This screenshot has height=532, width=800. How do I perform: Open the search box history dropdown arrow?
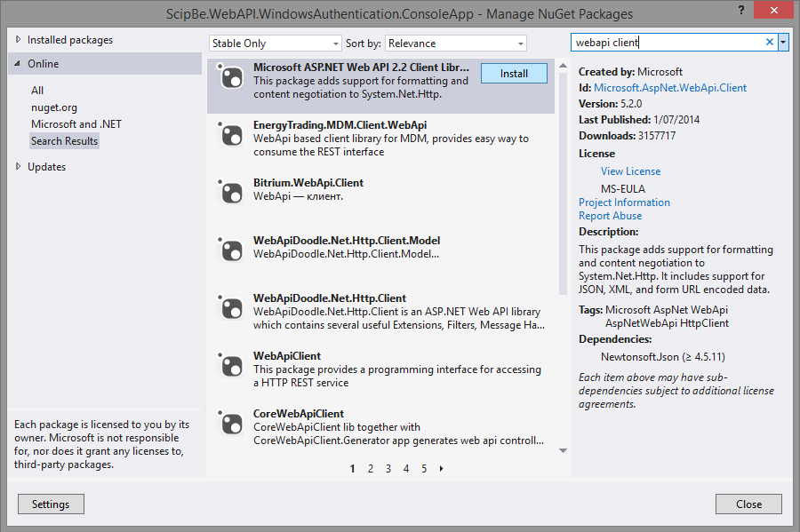point(783,43)
